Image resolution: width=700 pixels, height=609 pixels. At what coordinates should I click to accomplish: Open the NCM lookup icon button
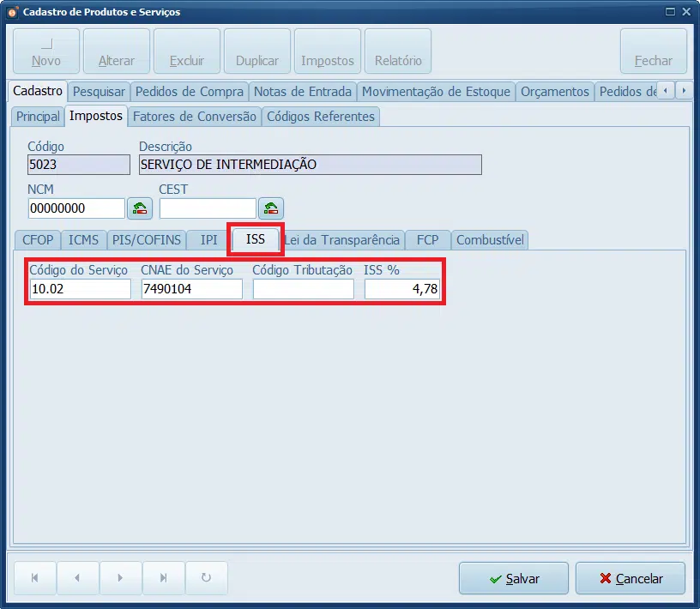(x=140, y=208)
